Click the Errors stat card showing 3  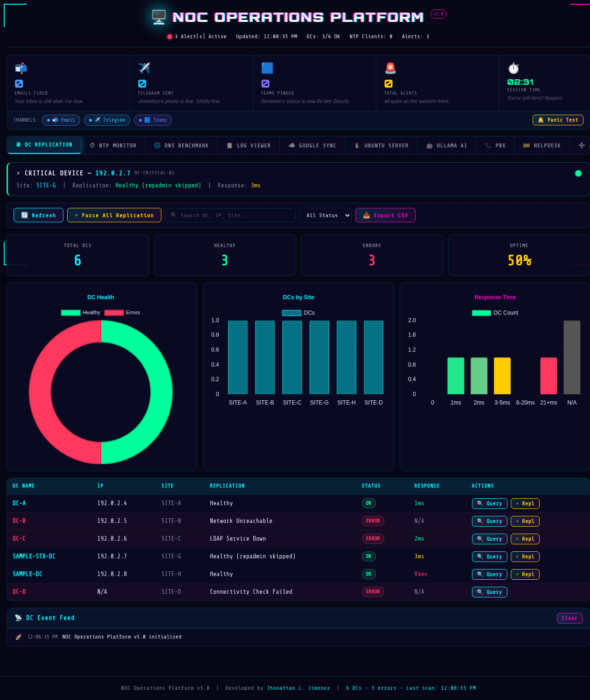pos(372,255)
